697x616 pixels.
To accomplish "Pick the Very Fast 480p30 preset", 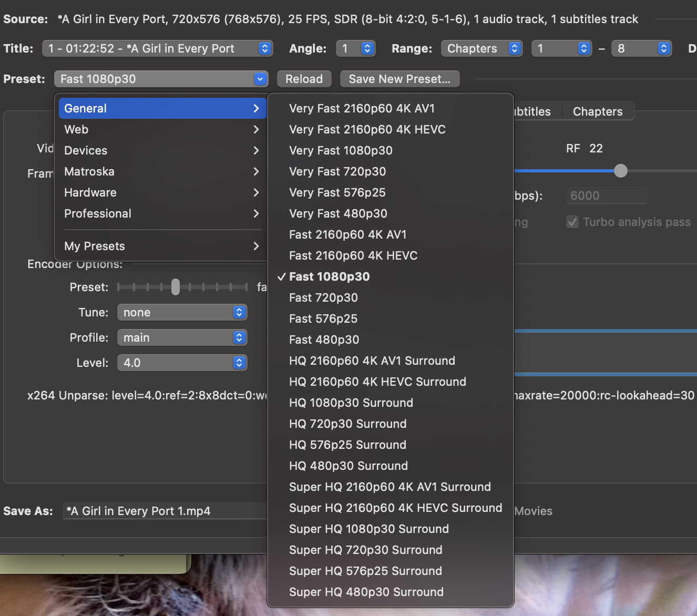I will click(x=391, y=213).
